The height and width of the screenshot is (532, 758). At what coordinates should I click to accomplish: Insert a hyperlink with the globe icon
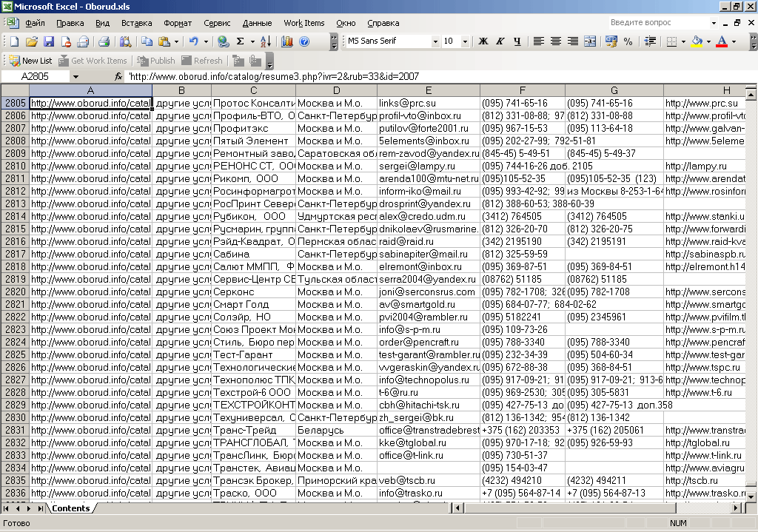(x=223, y=41)
